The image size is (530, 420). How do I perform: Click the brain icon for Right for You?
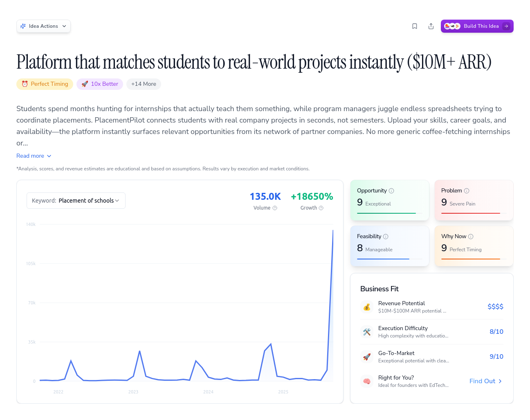click(x=367, y=381)
